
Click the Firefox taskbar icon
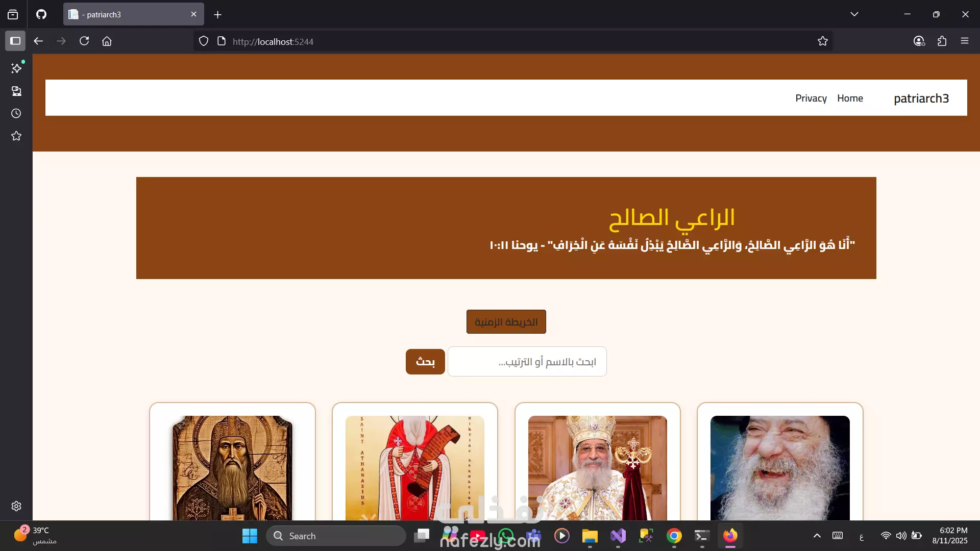click(x=730, y=536)
